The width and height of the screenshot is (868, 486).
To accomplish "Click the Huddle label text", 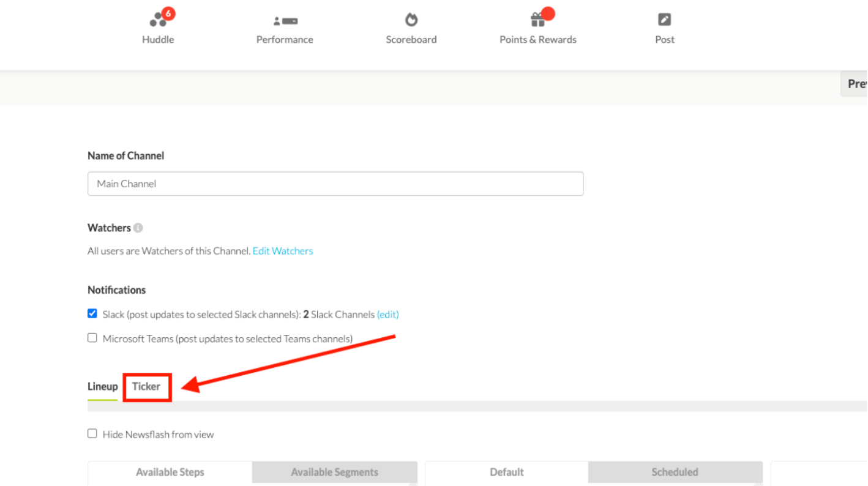I will point(158,39).
